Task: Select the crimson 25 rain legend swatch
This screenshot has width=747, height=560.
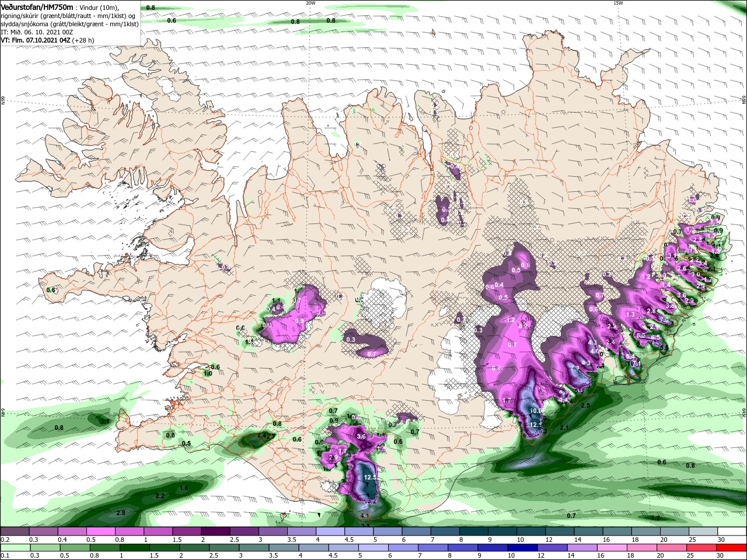Action: pyautogui.click(x=702, y=548)
